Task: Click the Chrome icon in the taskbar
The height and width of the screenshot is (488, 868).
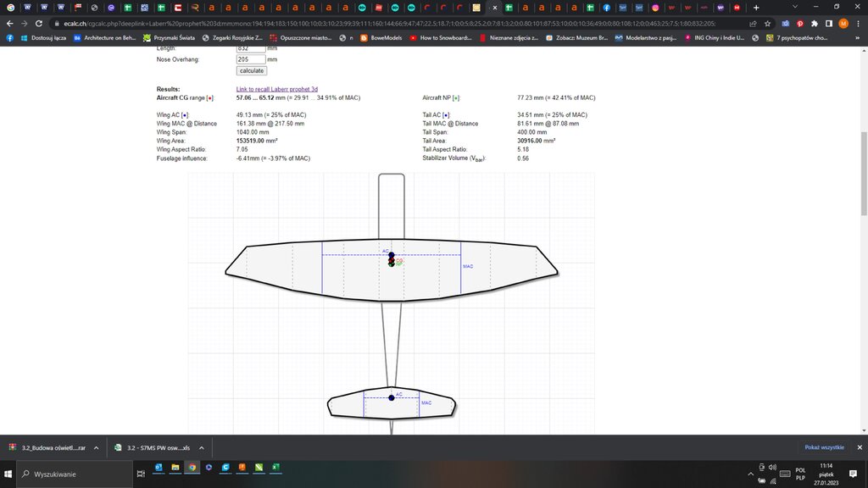Action: click(x=192, y=467)
